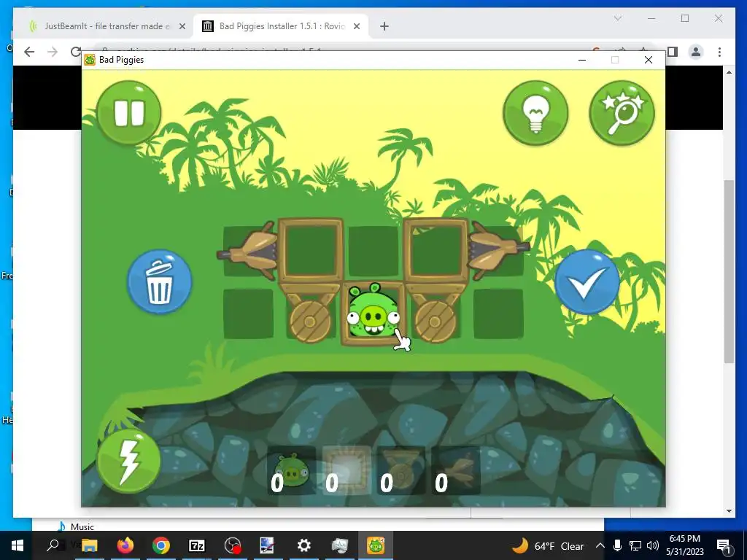Close the Bad Piggies Installer tab
747x560 pixels.
(x=356, y=27)
